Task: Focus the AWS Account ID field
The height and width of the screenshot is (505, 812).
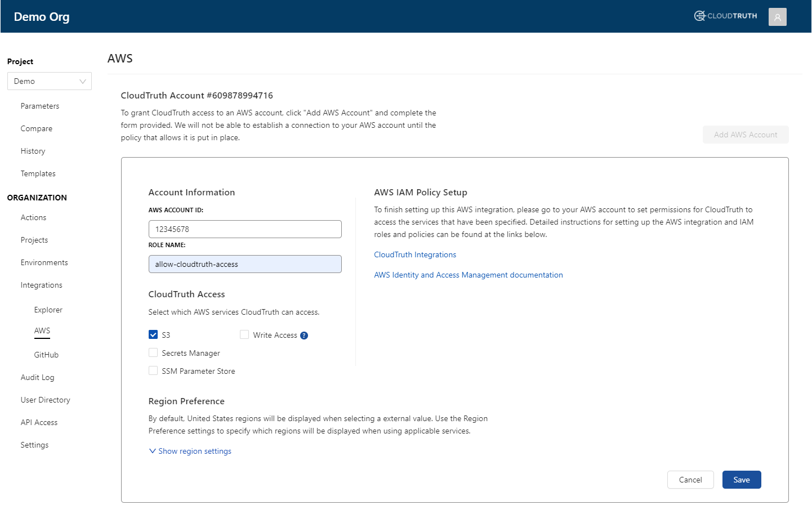Action: click(245, 229)
